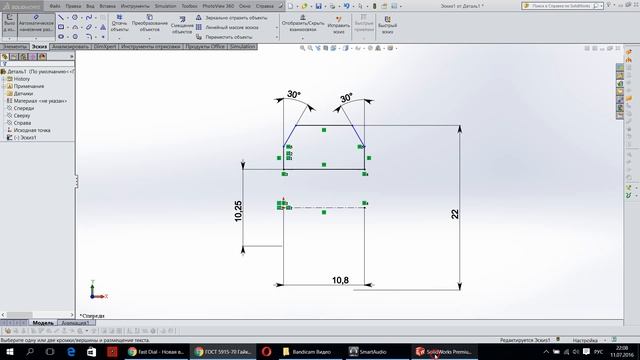
Task: Open the Вставка menu
Action: (x=107, y=6)
